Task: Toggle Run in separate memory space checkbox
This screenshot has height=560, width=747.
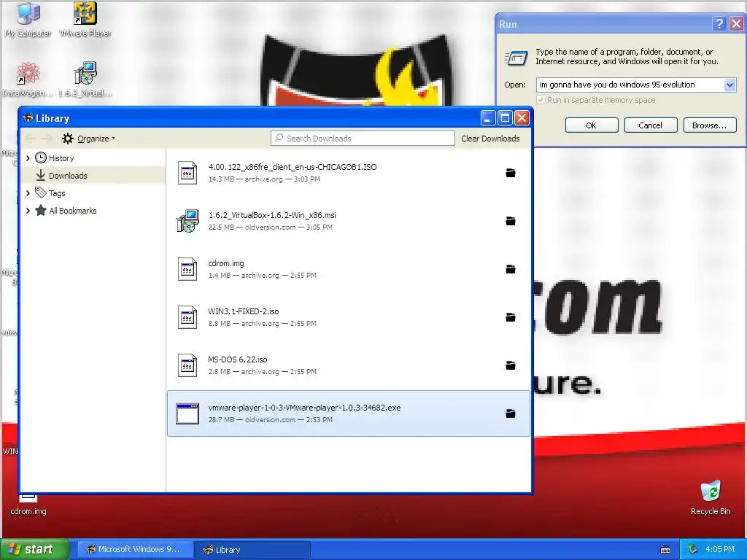Action: point(541,100)
